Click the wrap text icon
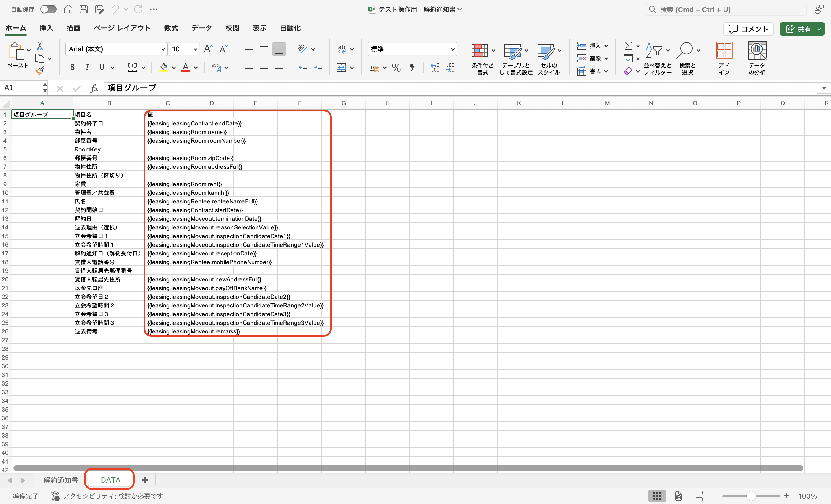The width and height of the screenshot is (831, 504). point(342,49)
